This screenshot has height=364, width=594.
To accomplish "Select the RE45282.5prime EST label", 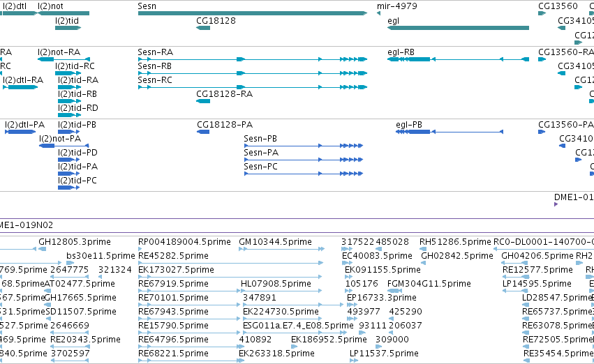I will (x=173, y=256).
